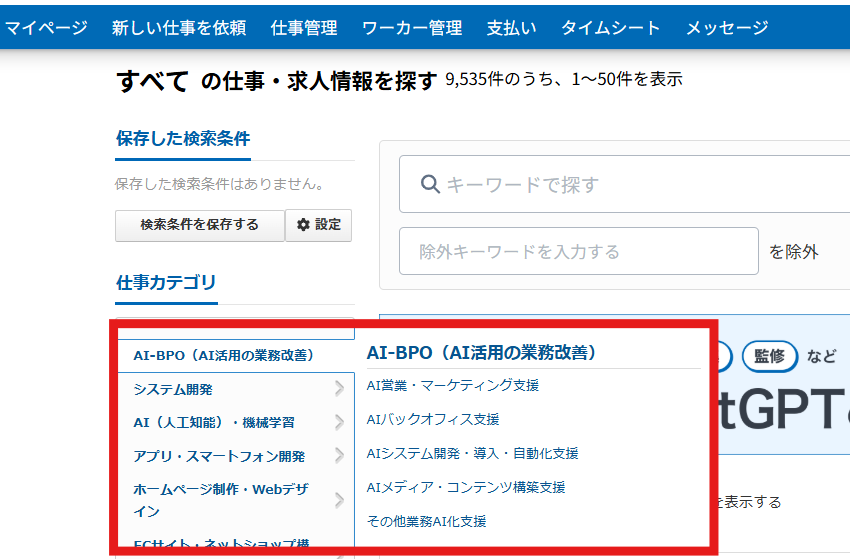
Task: Go to 仕事管理 in the navigation bar
Action: [304, 28]
